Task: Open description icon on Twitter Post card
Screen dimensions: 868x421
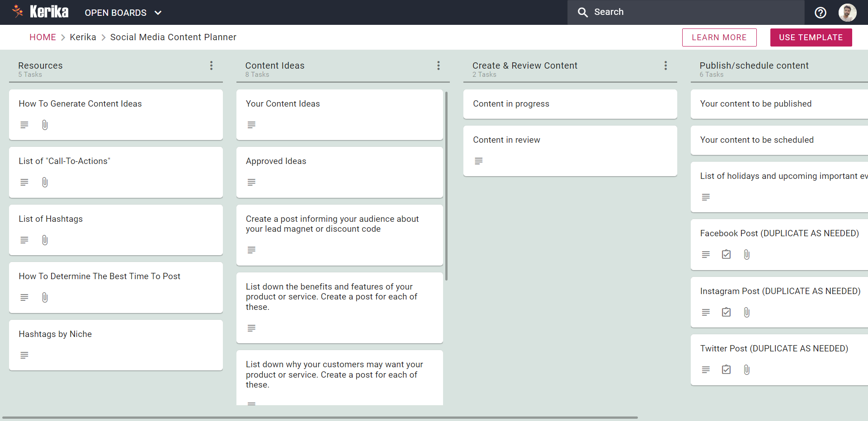Action: pyautogui.click(x=706, y=370)
